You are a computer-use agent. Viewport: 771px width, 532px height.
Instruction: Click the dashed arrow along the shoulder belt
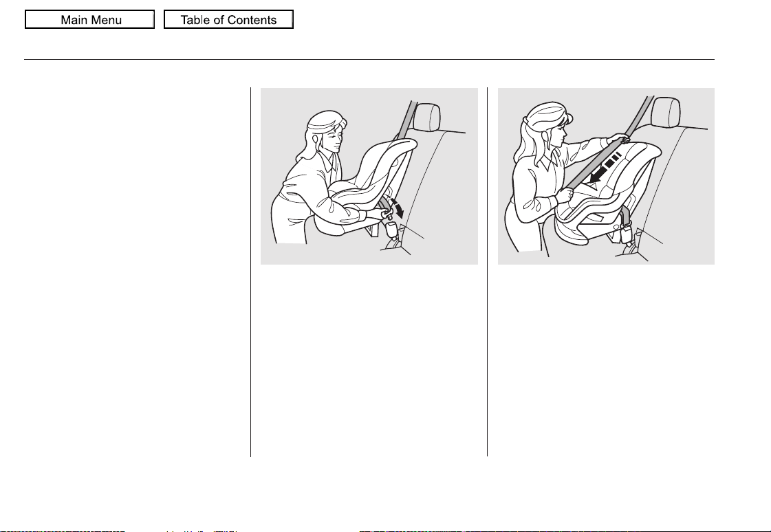(x=604, y=170)
